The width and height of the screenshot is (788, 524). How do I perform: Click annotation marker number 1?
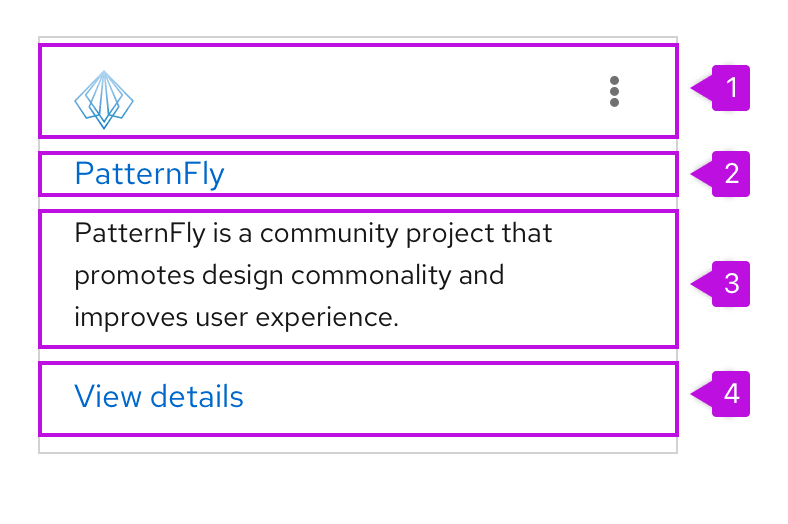click(x=731, y=88)
